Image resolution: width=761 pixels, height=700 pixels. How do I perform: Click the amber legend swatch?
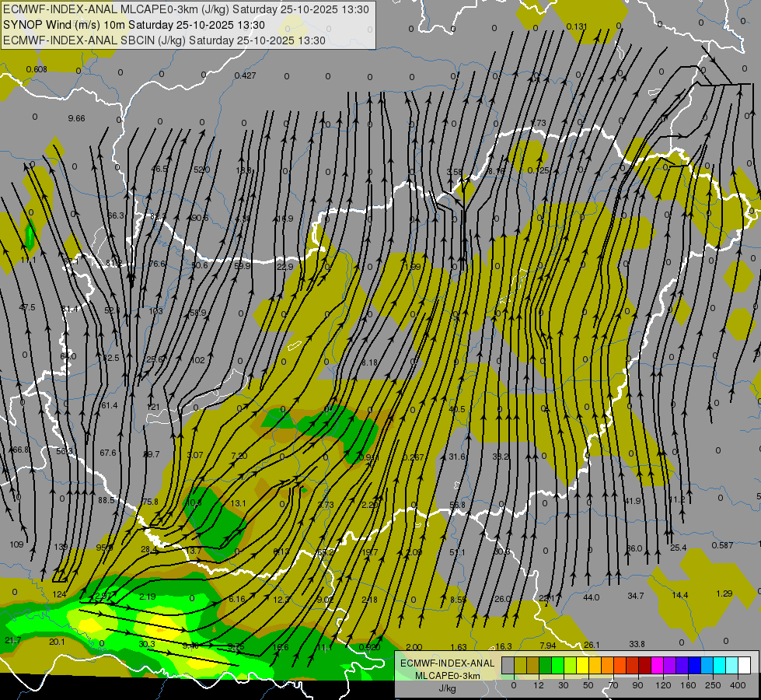(595, 665)
